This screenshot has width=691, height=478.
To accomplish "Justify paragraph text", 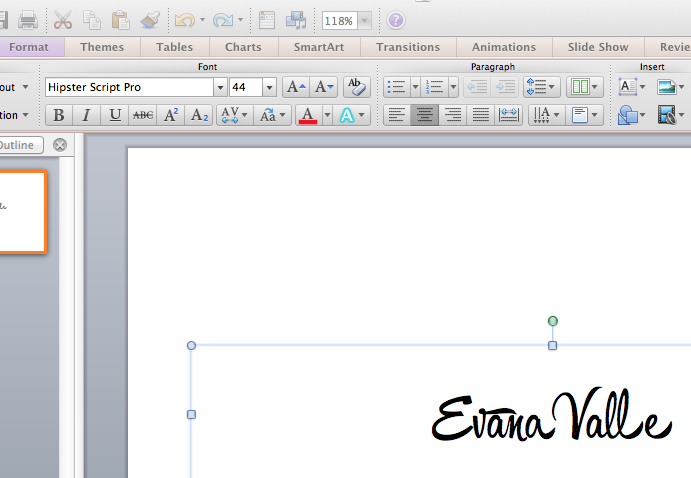I will coord(481,115).
